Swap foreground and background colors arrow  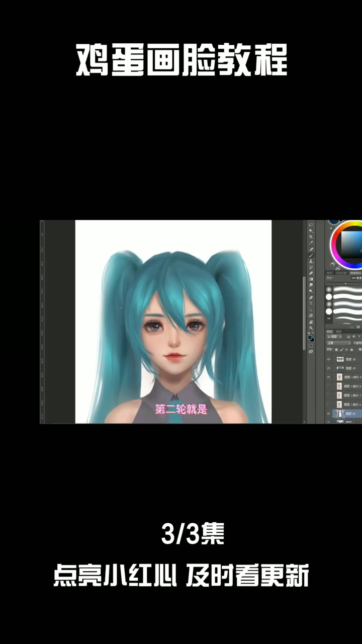pos(313,333)
